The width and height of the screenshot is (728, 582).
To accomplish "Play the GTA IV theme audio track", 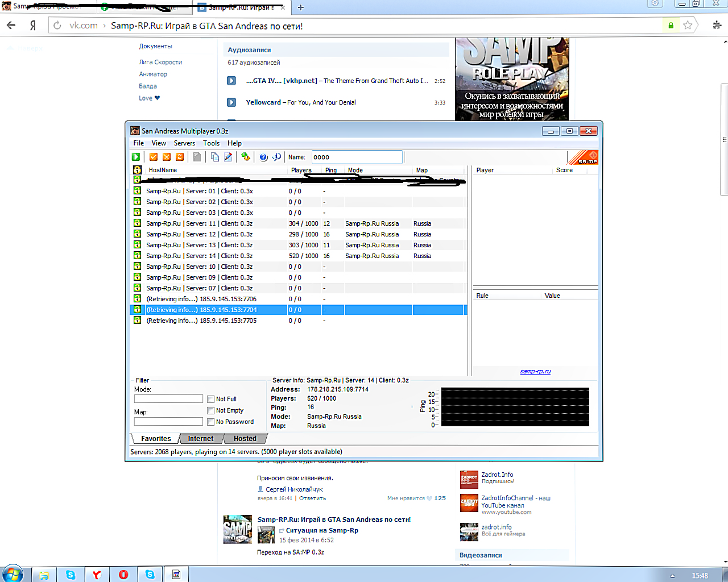I will click(231, 81).
